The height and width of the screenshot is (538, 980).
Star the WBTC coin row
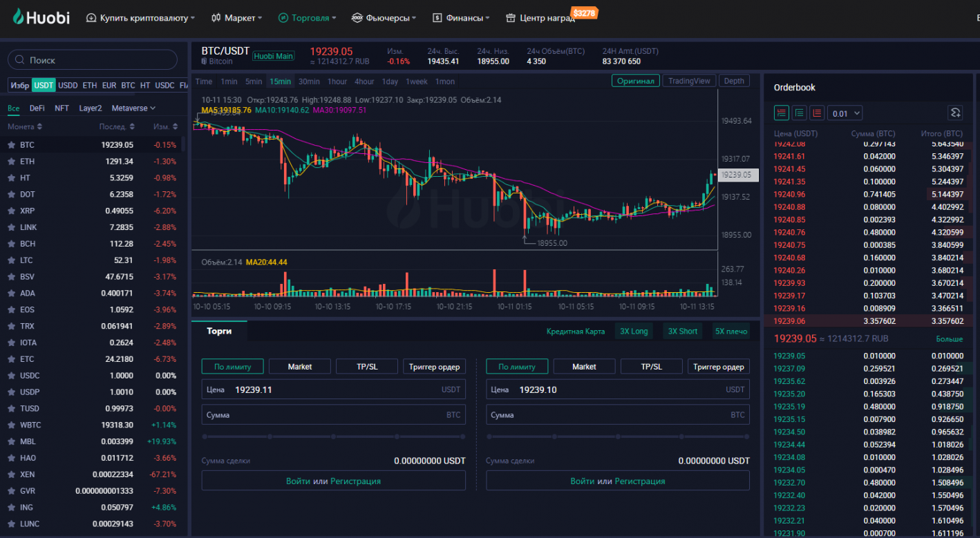pos(11,425)
